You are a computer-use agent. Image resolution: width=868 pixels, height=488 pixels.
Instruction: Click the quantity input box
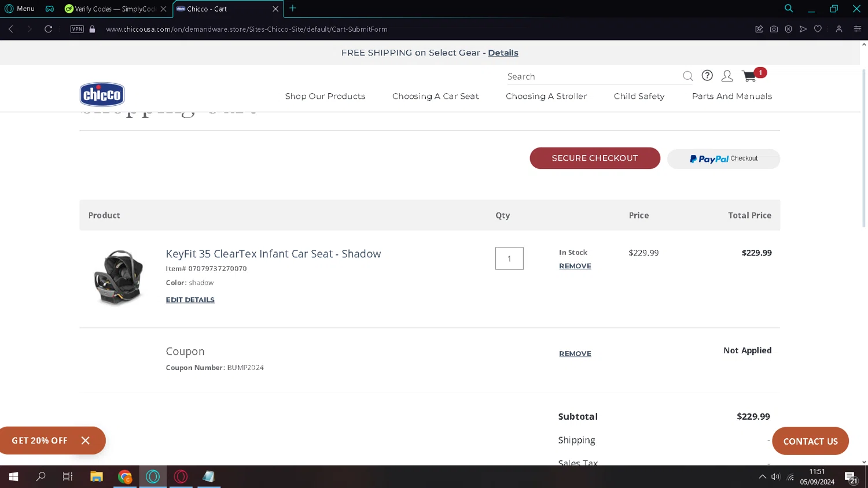click(x=509, y=258)
